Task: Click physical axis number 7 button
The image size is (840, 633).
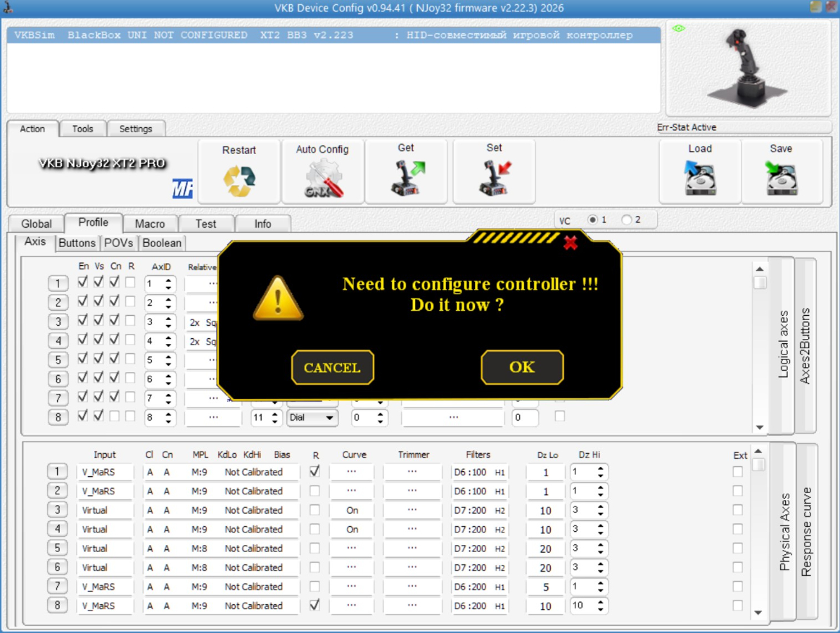Action: (57, 587)
